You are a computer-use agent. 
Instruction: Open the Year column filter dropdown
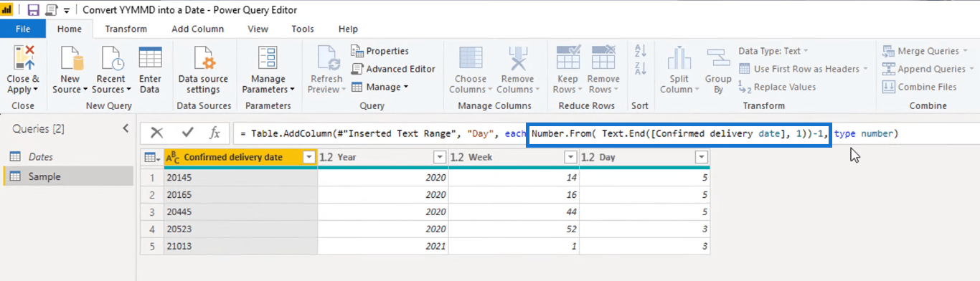pos(440,157)
